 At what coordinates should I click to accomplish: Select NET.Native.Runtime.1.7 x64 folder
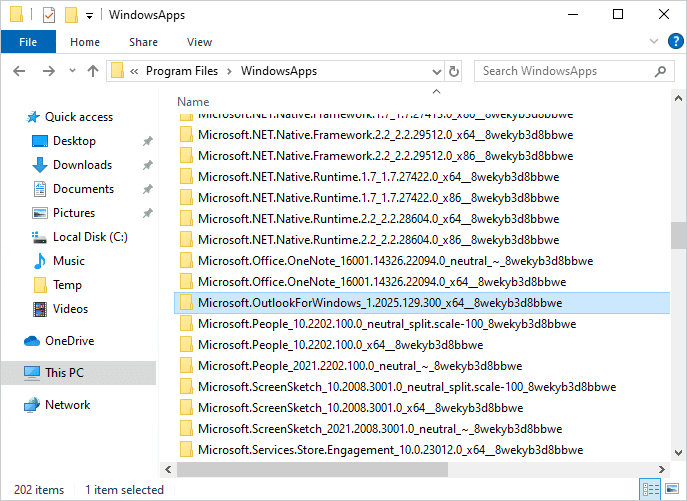(379, 177)
